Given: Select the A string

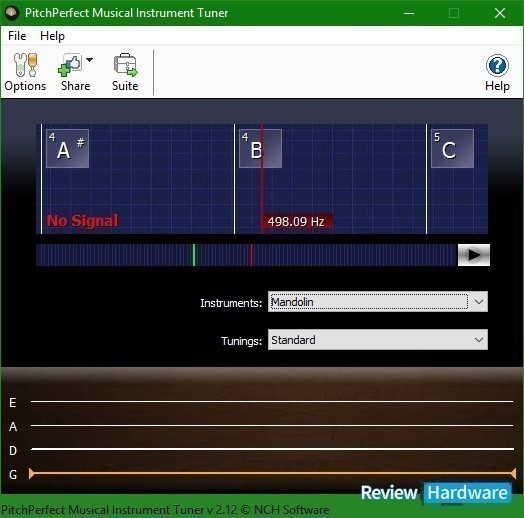Looking at the screenshot, I should [272, 425].
